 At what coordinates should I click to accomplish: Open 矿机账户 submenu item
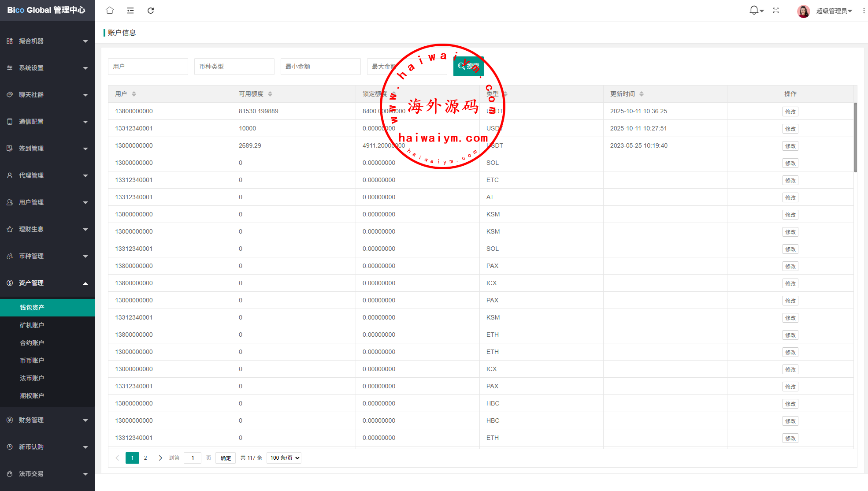(32, 325)
